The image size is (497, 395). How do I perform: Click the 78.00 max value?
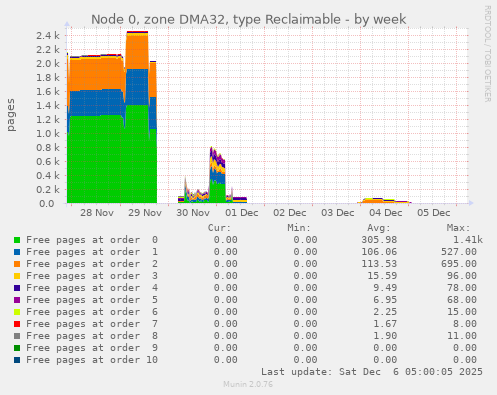tap(462, 288)
